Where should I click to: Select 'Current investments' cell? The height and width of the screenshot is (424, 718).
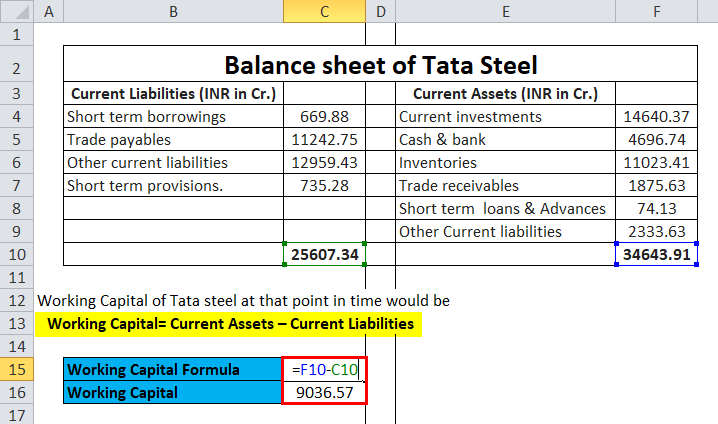(x=506, y=116)
